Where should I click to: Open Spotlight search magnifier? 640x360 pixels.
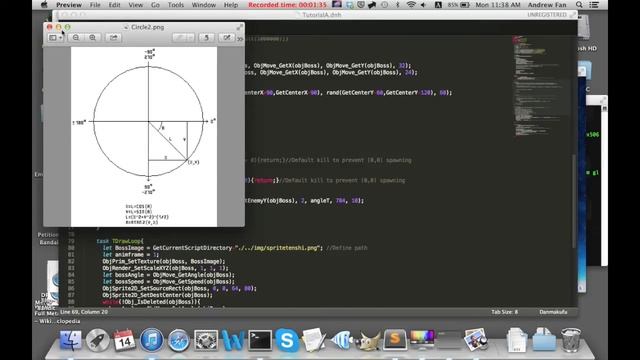point(579,5)
